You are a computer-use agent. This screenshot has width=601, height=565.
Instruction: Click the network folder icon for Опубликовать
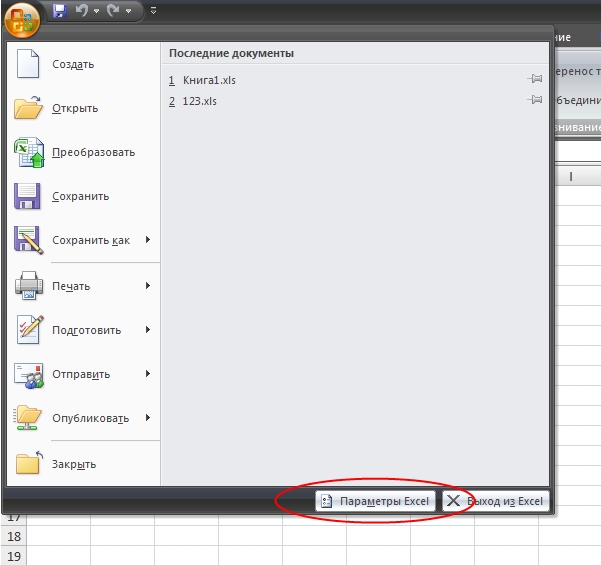(27, 418)
